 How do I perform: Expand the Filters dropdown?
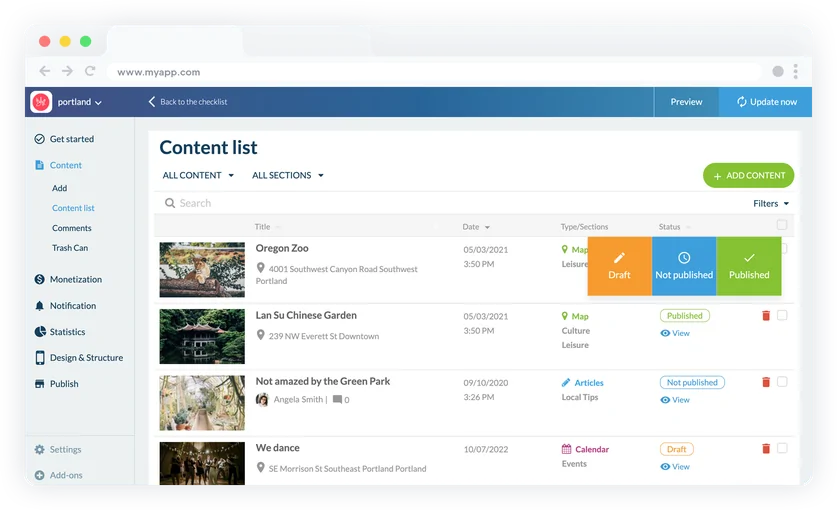770,203
